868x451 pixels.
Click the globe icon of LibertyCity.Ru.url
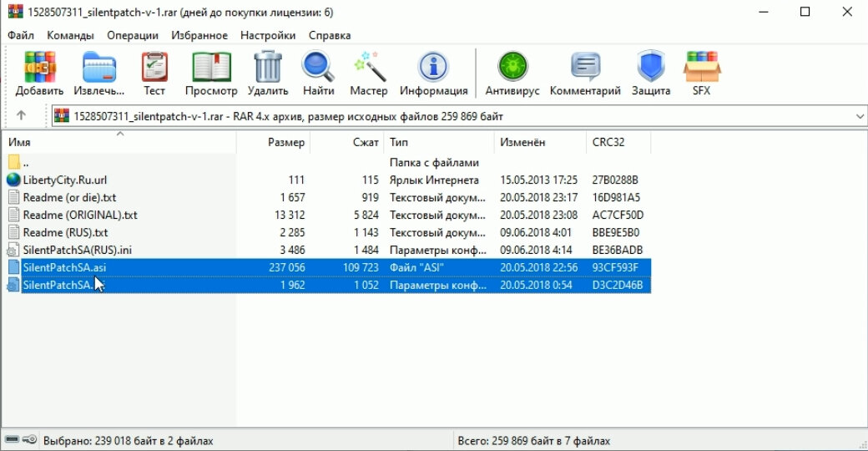point(13,180)
